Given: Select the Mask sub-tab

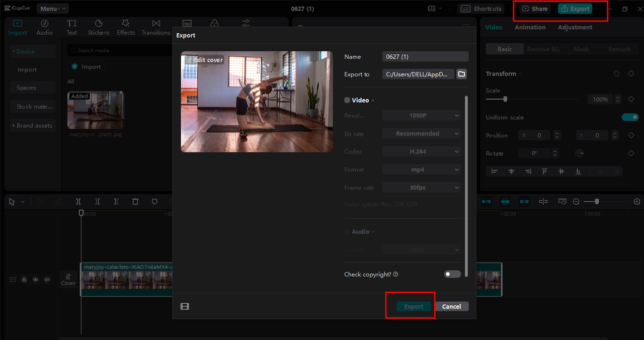Looking at the screenshot, I should (581, 49).
